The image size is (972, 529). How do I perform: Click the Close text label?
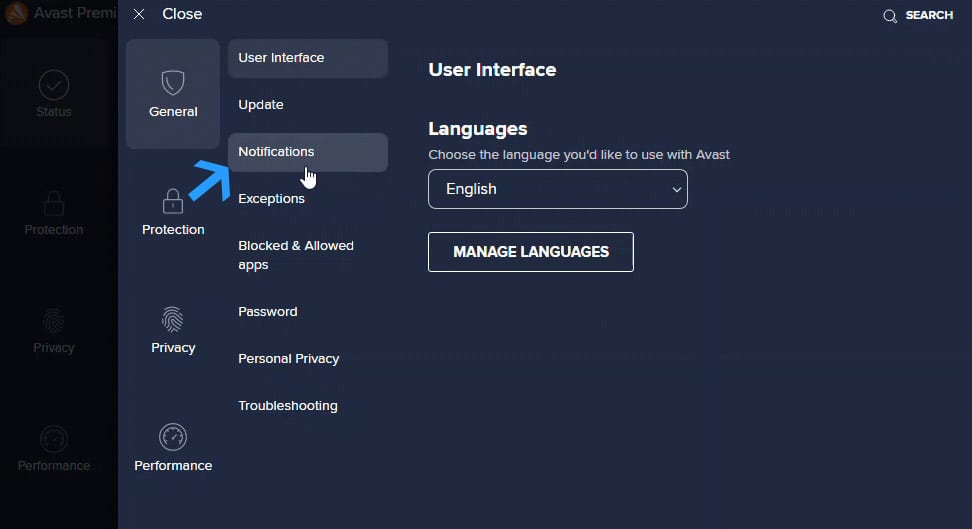coord(182,14)
